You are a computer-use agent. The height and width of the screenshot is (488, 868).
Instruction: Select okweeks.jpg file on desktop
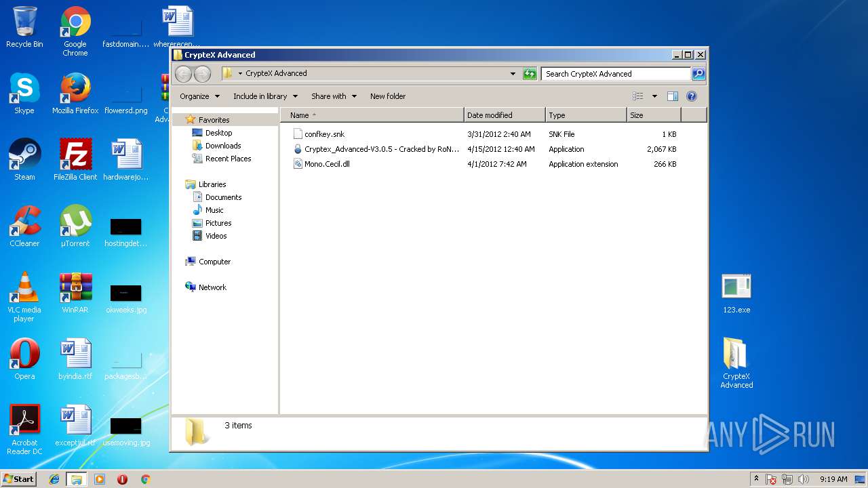coord(126,298)
